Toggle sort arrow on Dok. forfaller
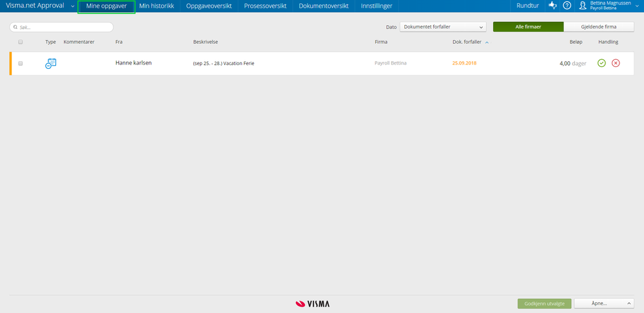The image size is (644, 313). [487, 43]
